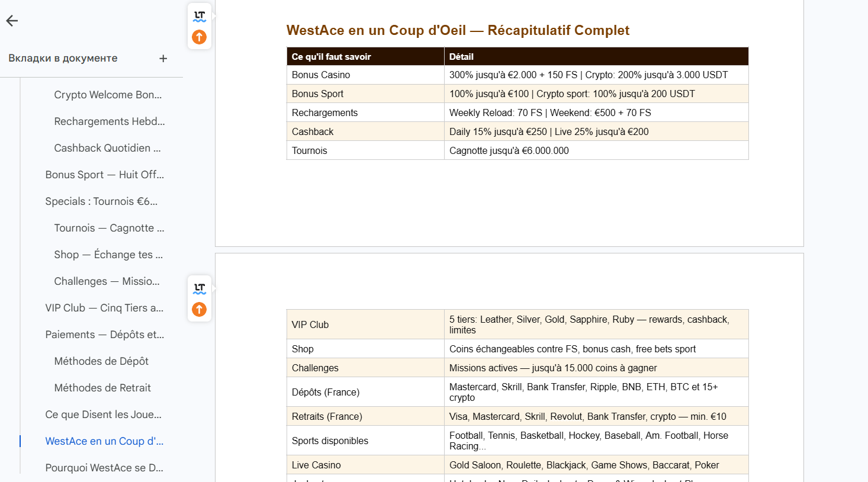Click the Live Casino table cell
This screenshot has width=868, height=482.
point(365,465)
